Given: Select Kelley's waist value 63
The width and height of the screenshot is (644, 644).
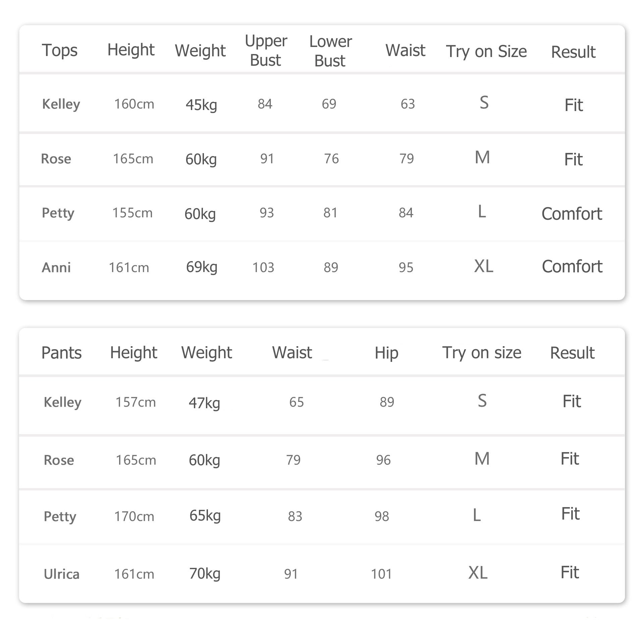Looking at the screenshot, I should (x=408, y=104).
